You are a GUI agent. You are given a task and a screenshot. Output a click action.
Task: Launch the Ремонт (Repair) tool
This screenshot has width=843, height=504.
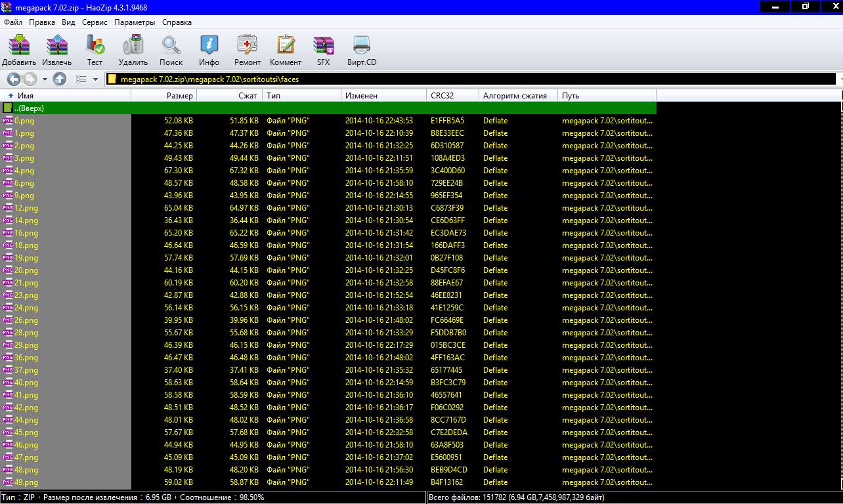coord(248,46)
